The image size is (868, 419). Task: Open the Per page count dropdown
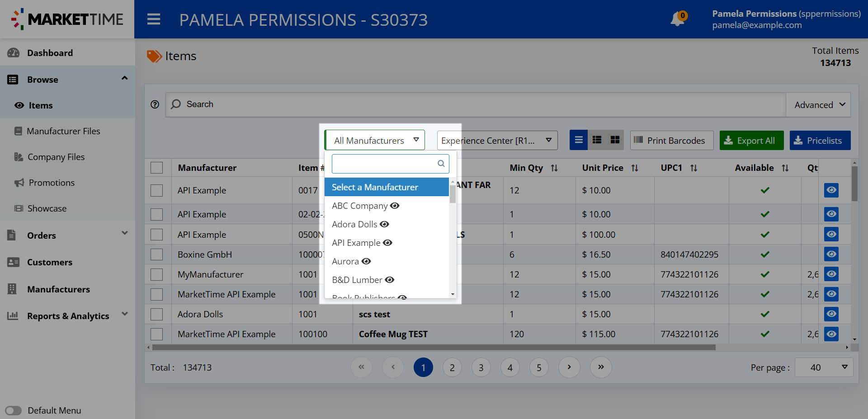[x=823, y=367]
